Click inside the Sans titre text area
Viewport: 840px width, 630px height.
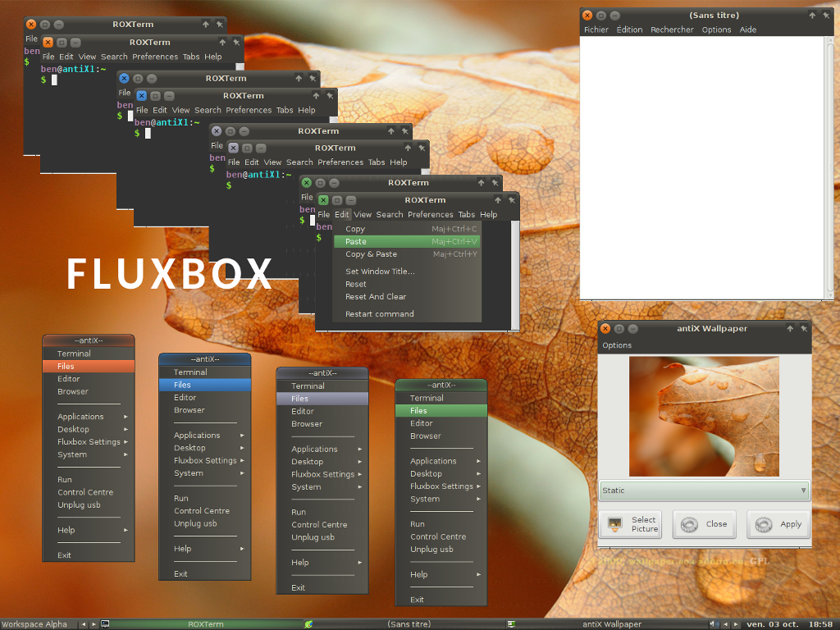click(x=703, y=167)
